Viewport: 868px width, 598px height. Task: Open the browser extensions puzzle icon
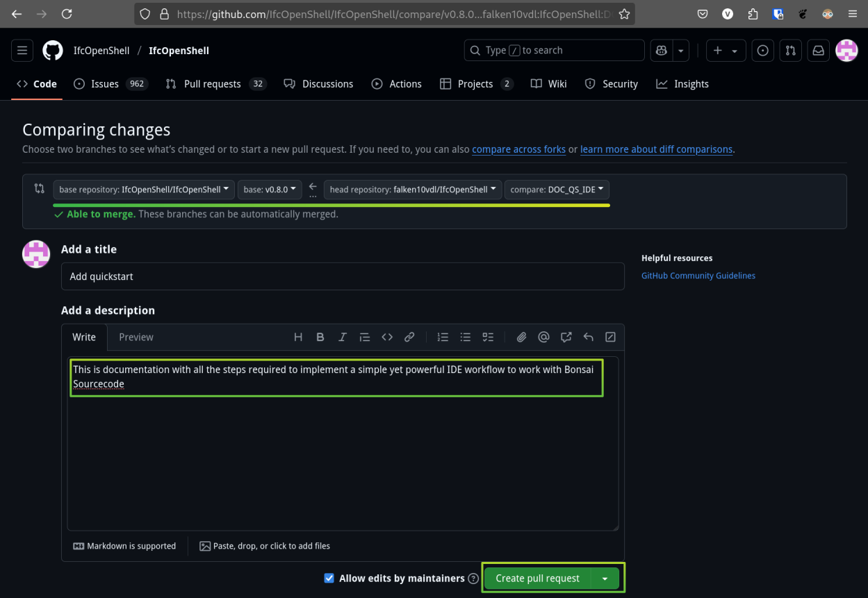(x=753, y=14)
